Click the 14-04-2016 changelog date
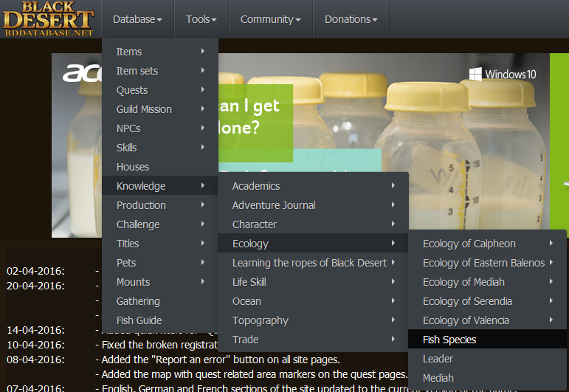Viewport: 569px width, 392px height. 35,330
